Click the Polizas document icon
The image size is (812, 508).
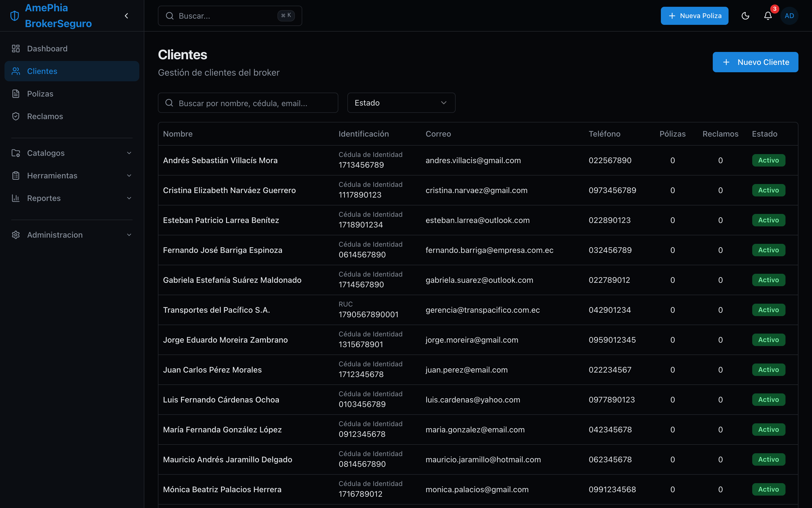pyautogui.click(x=16, y=94)
